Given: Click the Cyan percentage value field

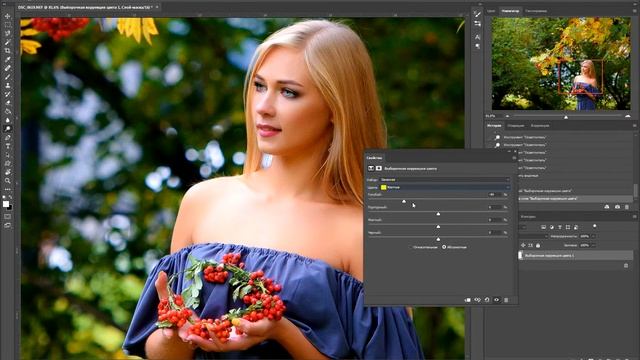Looking at the screenshot, I should tap(495, 195).
